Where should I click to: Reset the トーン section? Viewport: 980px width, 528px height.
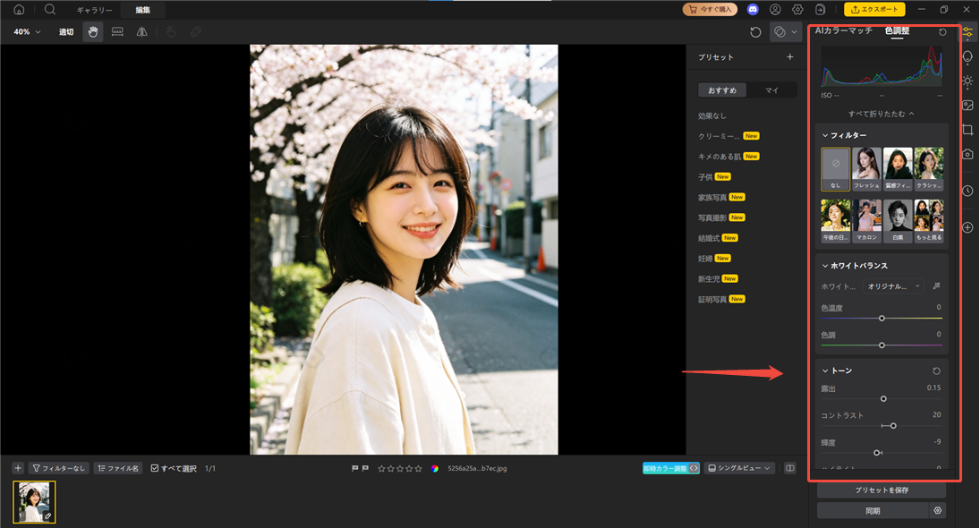click(x=936, y=371)
